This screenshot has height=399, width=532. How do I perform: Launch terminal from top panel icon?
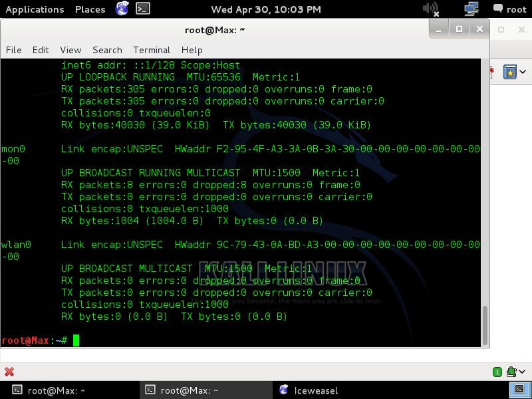click(143, 9)
